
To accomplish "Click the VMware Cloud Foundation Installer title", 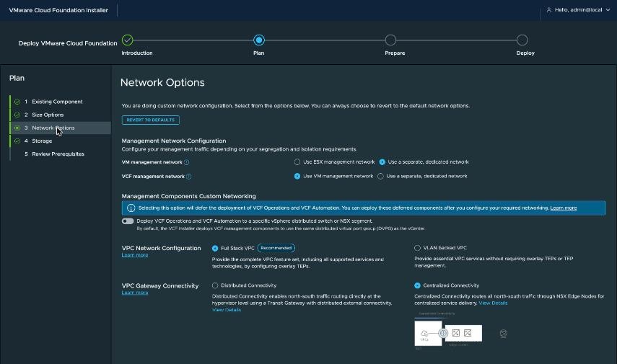I will [x=58, y=10].
